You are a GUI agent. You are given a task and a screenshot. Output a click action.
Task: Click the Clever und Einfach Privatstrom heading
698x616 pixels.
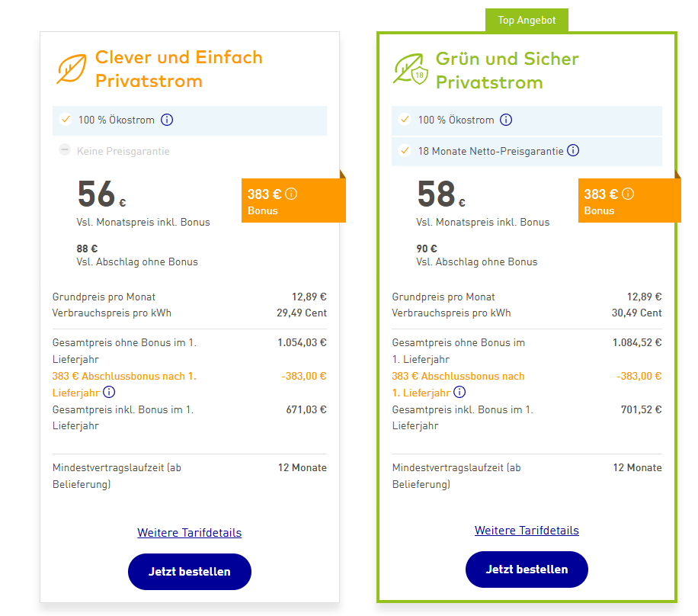click(x=178, y=69)
